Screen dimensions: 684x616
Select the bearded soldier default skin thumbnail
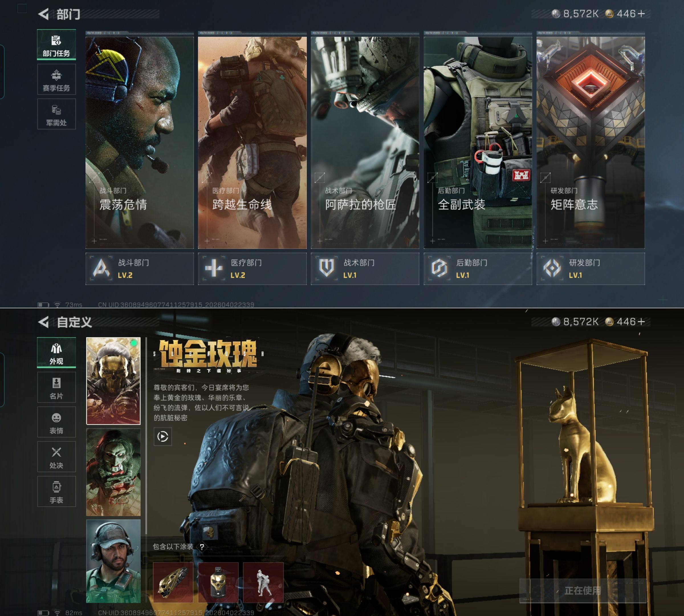(x=113, y=561)
